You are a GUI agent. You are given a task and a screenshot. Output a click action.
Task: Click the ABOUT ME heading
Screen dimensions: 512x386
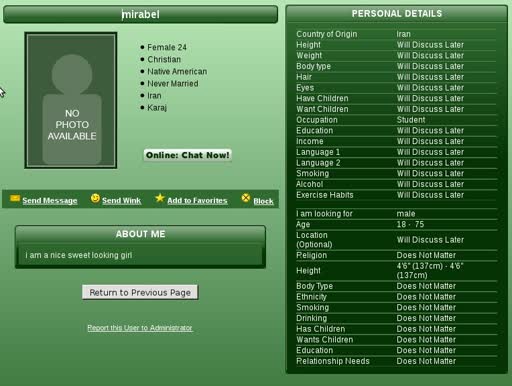click(x=140, y=234)
